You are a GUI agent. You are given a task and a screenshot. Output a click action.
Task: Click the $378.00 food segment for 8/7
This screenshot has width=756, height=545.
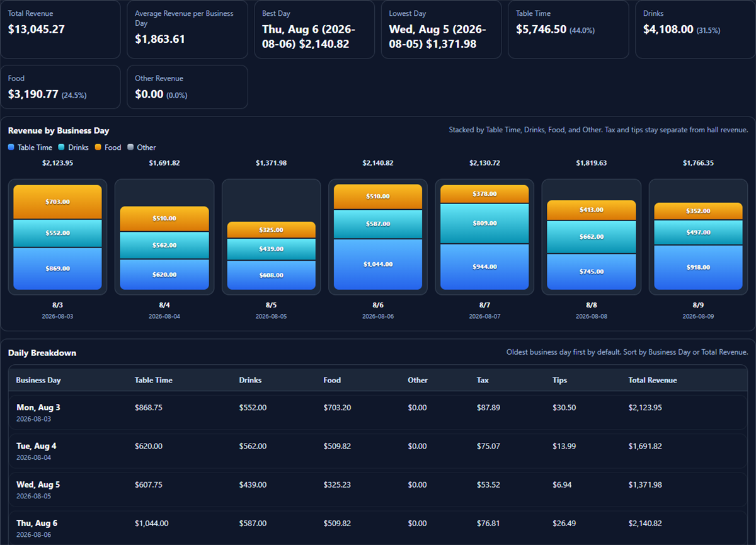click(484, 194)
